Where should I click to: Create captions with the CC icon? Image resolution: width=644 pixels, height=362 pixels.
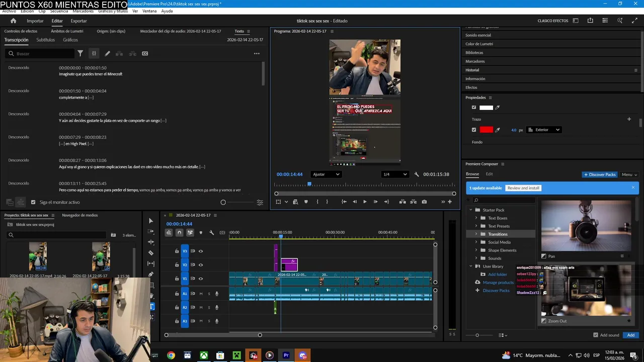coord(145,53)
